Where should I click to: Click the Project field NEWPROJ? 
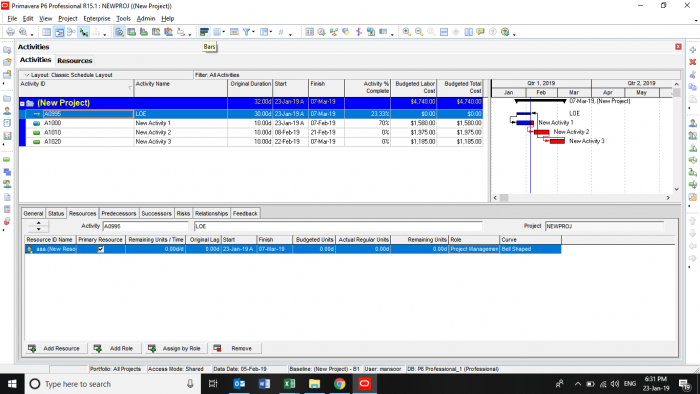click(604, 226)
